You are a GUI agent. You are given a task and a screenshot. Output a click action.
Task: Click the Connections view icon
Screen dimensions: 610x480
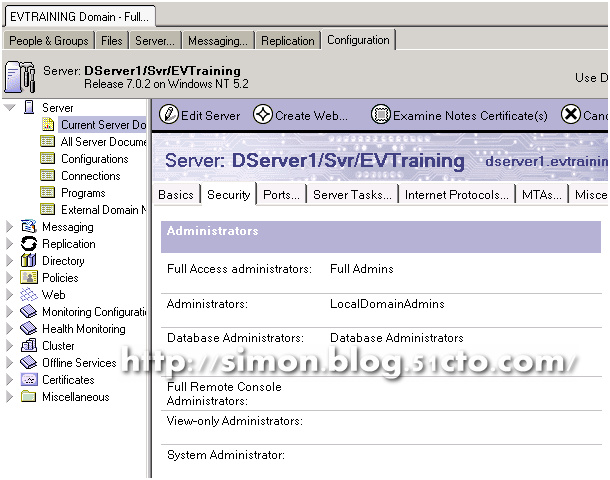coord(47,175)
